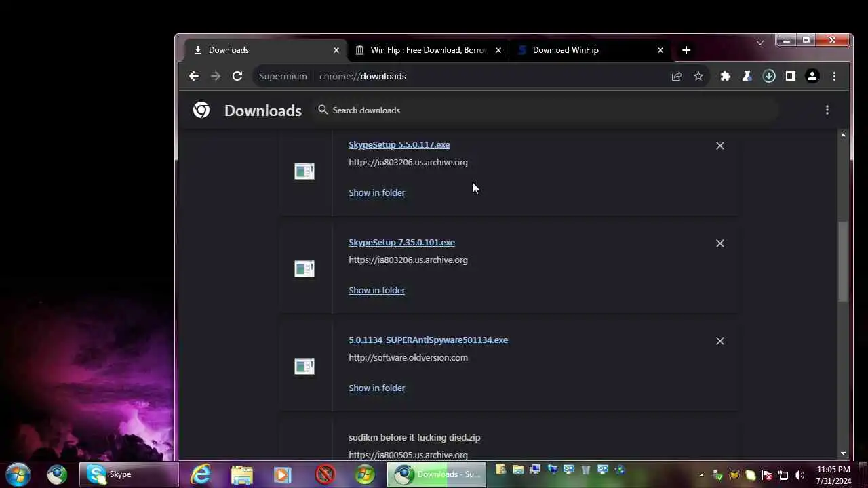868x488 pixels.
Task: Click the Supermium site chip in address bar
Action: pos(283,76)
